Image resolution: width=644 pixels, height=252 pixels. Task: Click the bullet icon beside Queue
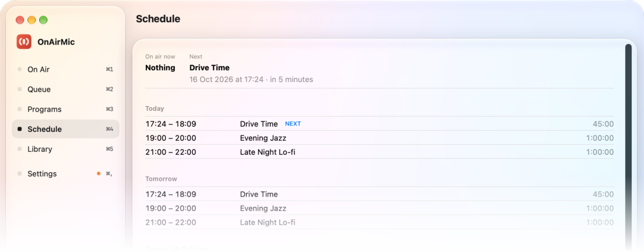point(20,89)
